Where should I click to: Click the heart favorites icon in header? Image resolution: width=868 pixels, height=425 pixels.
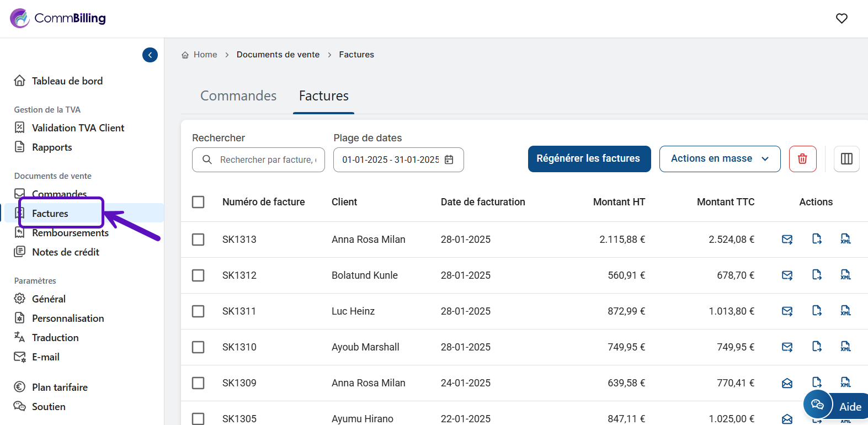(842, 19)
